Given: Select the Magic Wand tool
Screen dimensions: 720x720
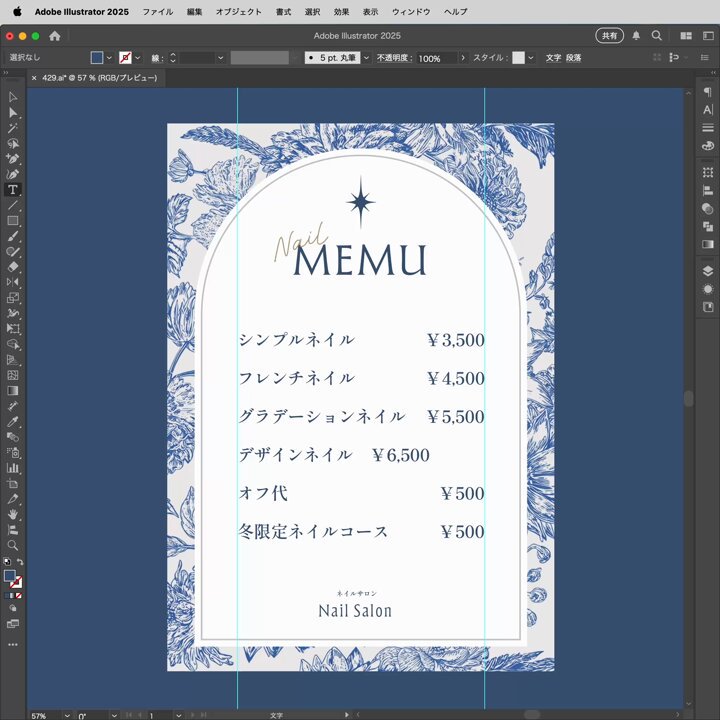Looking at the screenshot, I should pyautogui.click(x=12, y=128).
